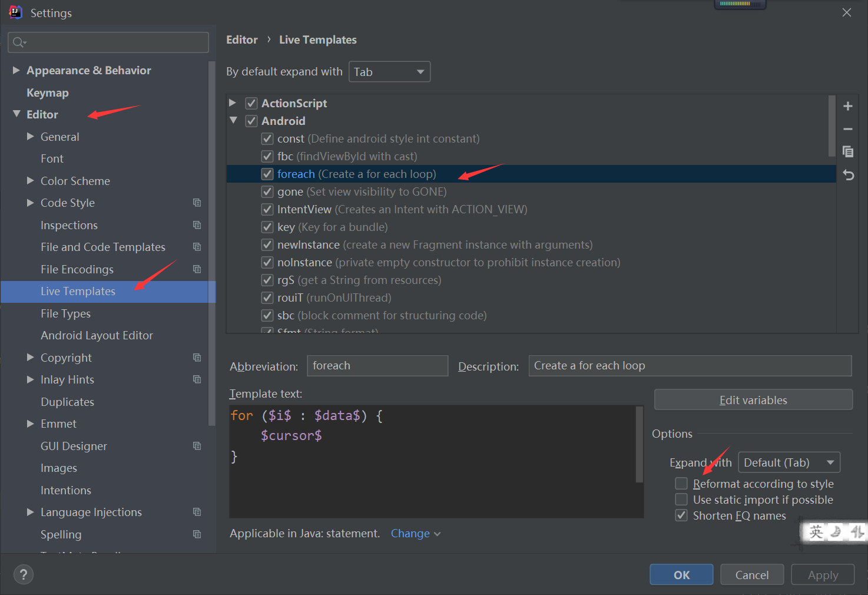Screen dimensions: 868x595
Task: Uncheck Shorten FQ names option
Action: click(x=681, y=515)
